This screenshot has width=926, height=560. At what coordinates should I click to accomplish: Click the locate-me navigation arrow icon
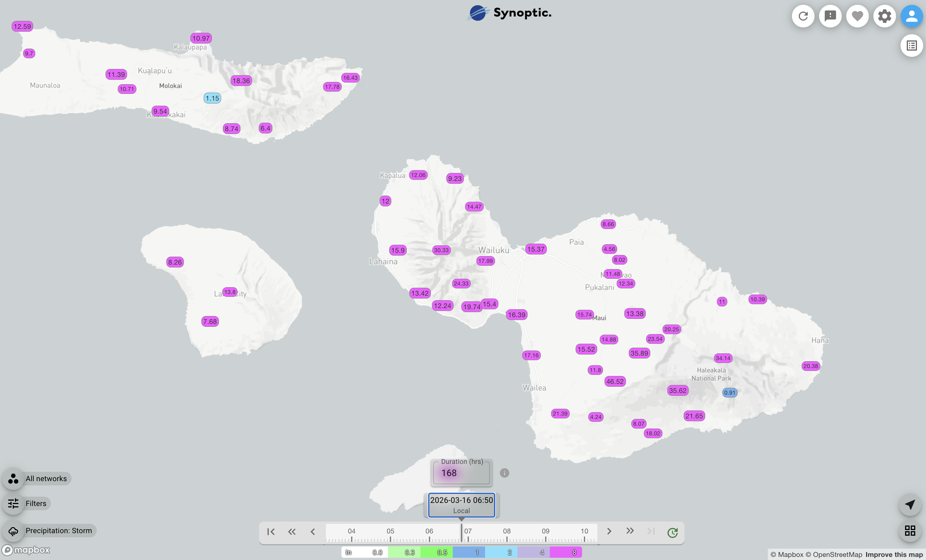click(910, 504)
